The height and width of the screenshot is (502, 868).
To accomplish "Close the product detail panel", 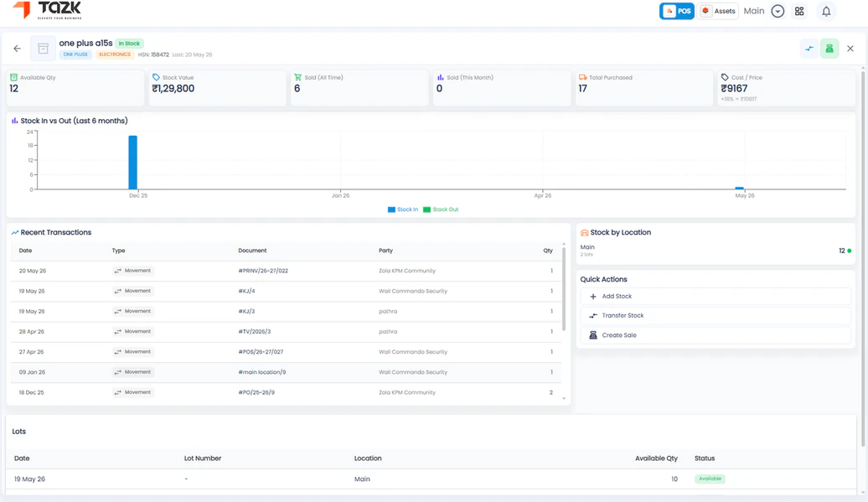I will 850,49.
